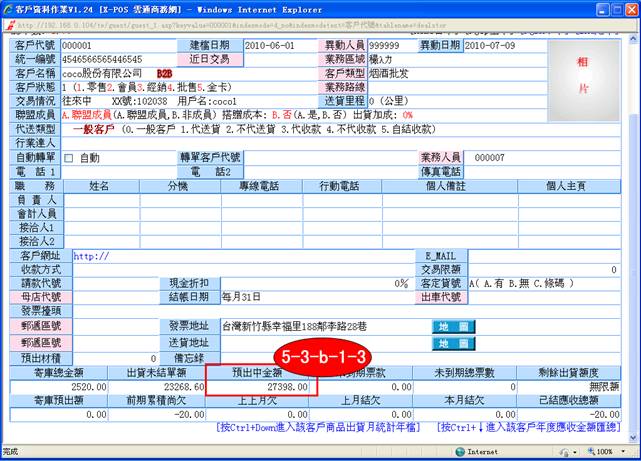Toggle the 自動 checkbox for 自動轉單
This screenshot has width=641, height=461.
click(x=69, y=158)
